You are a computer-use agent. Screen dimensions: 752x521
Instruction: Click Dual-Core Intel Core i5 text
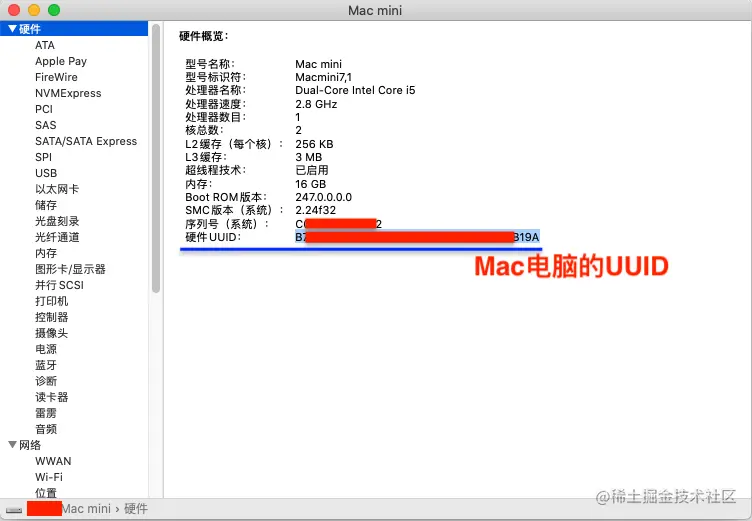click(x=355, y=90)
